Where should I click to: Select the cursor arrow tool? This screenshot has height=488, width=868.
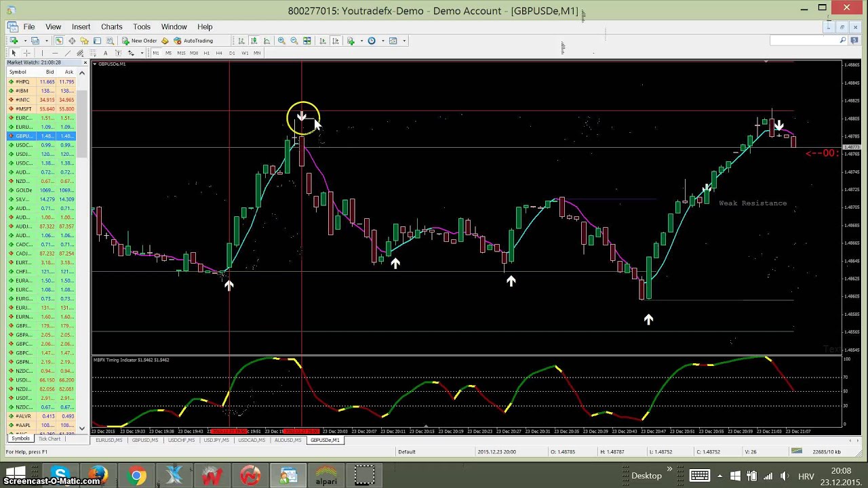(x=14, y=53)
